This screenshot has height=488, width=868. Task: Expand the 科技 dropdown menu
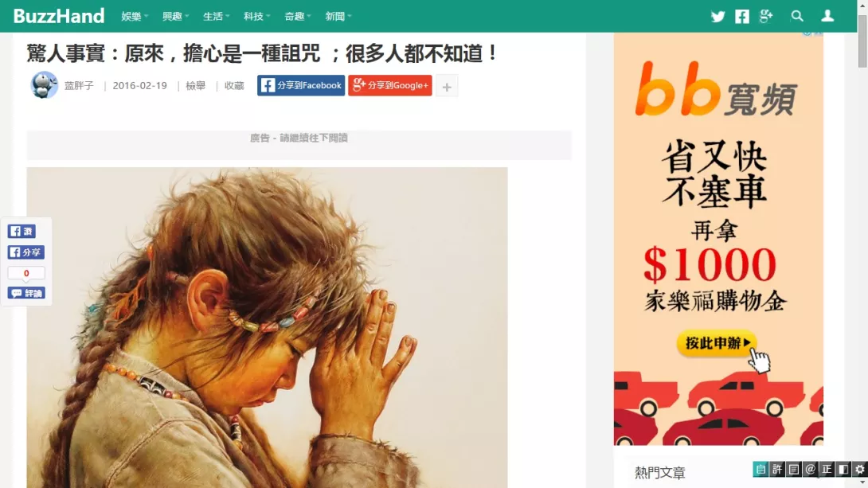257,17
